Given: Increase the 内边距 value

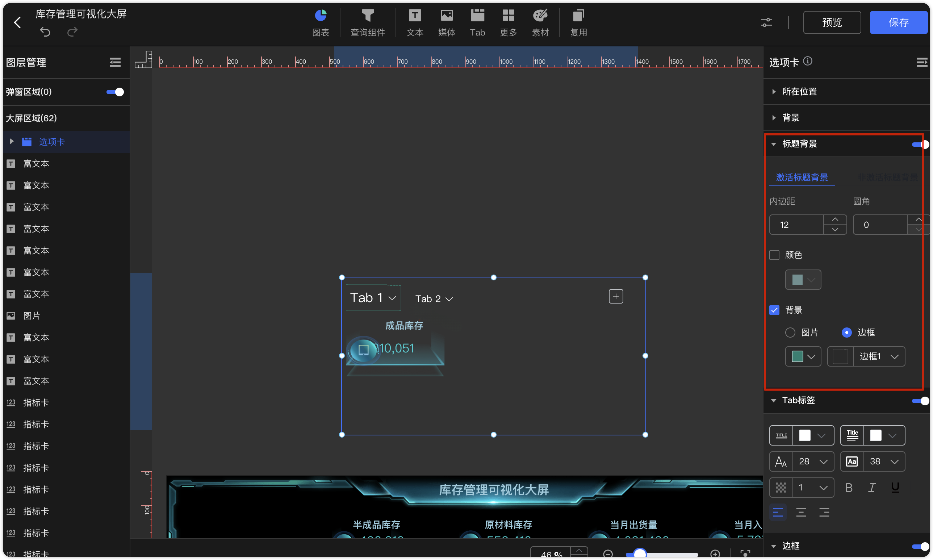Looking at the screenshot, I should [x=835, y=219].
